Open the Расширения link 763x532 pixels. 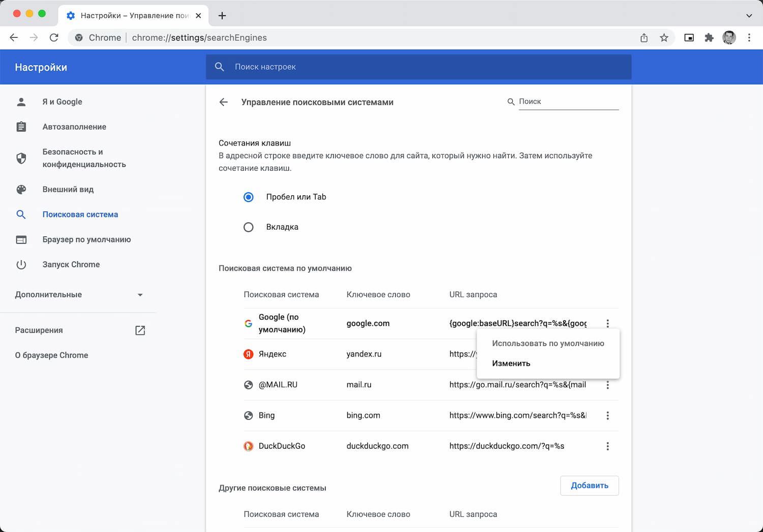(39, 330)
